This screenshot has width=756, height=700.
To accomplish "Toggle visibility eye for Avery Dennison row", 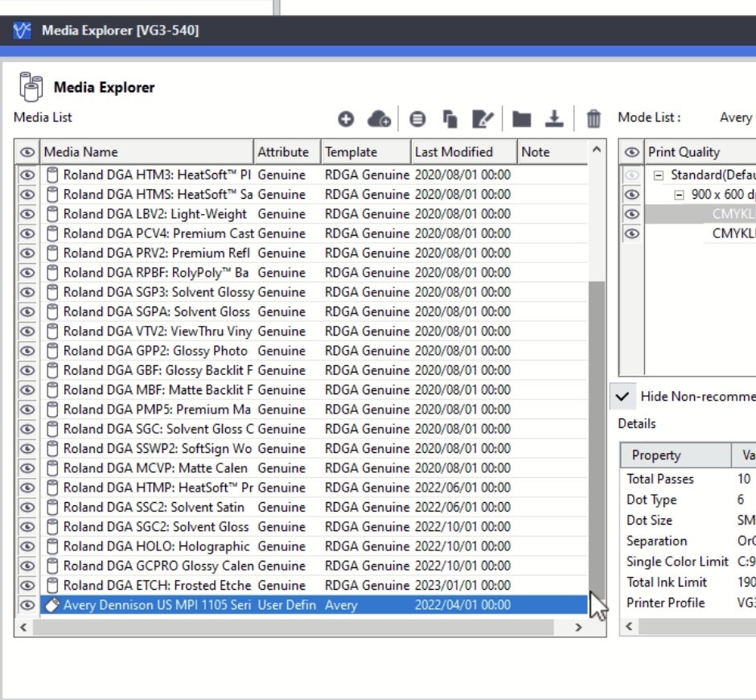I will tap(27, 604).
